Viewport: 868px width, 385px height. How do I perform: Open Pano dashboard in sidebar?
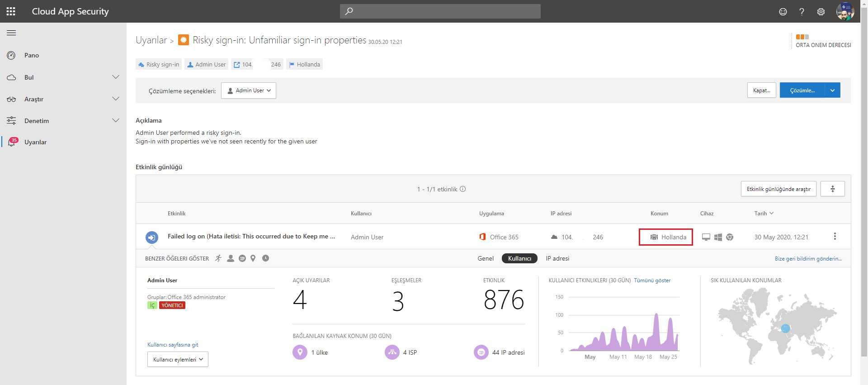point(32,55)
